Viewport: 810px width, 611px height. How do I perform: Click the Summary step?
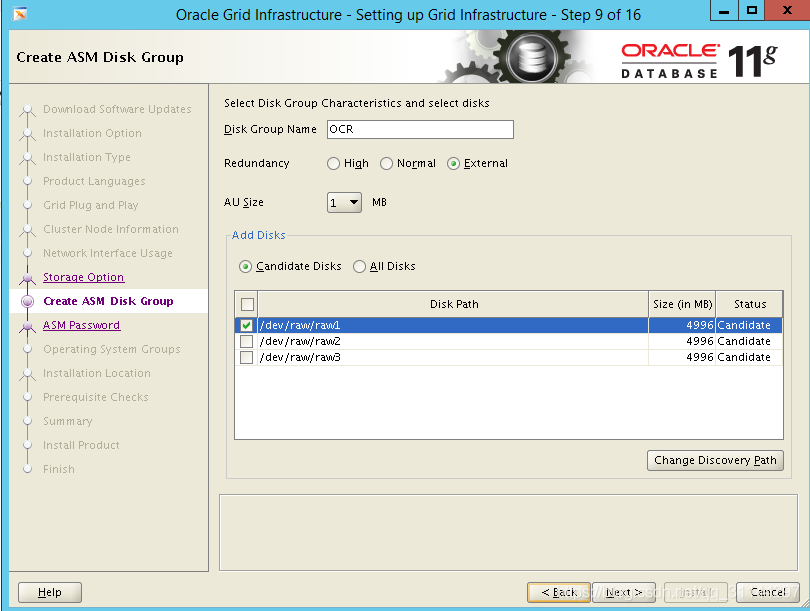point(68,421)
